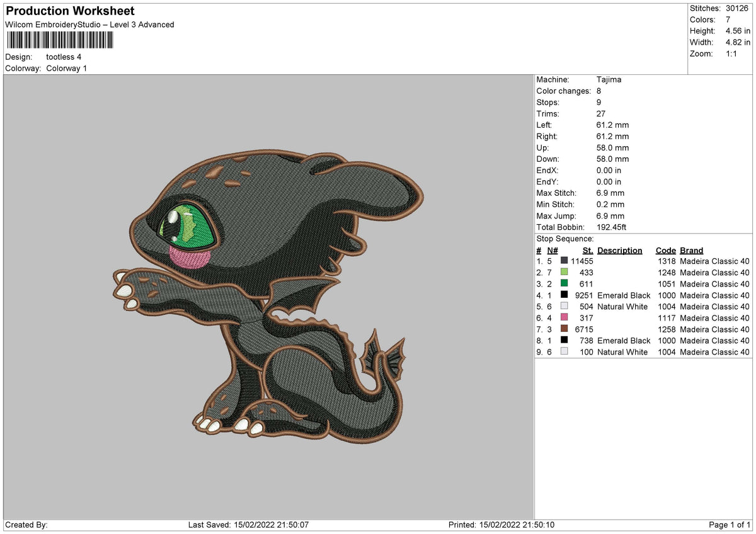The image size is (756, 534).
Task: Click the Emerald Black description in stop 8
Action: pos(624,341)
